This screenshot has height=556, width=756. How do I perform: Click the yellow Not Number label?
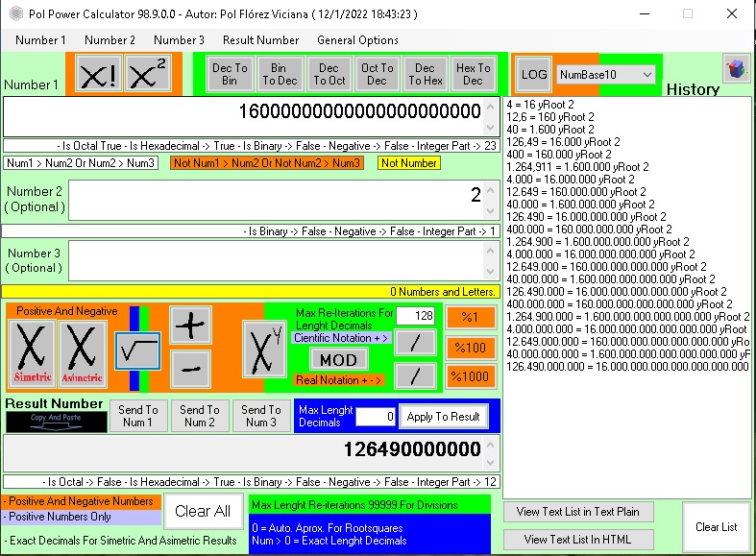pyautogui.click(x=409, y=163)
